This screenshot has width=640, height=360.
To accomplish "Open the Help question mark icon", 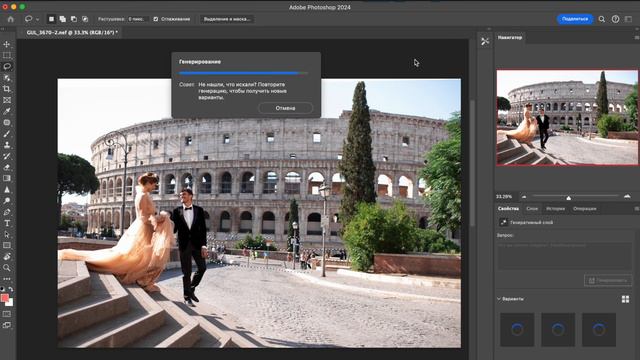I will [615, 19].
